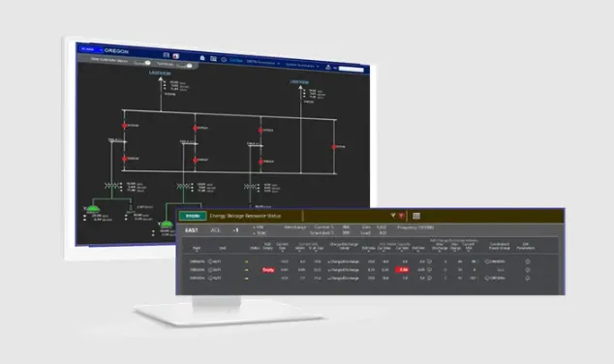Click the filter funnel icon in status panel
The height and width of the screenshot is (364, 614).
pos(393,216)
